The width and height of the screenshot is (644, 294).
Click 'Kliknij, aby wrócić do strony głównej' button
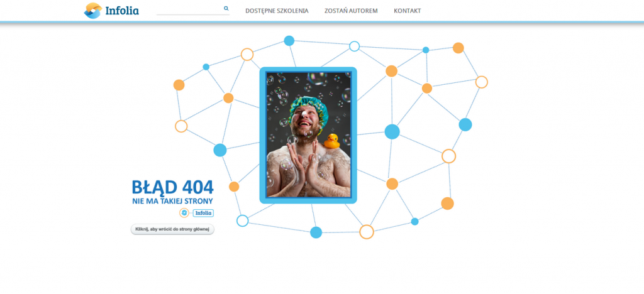point(172,229)
